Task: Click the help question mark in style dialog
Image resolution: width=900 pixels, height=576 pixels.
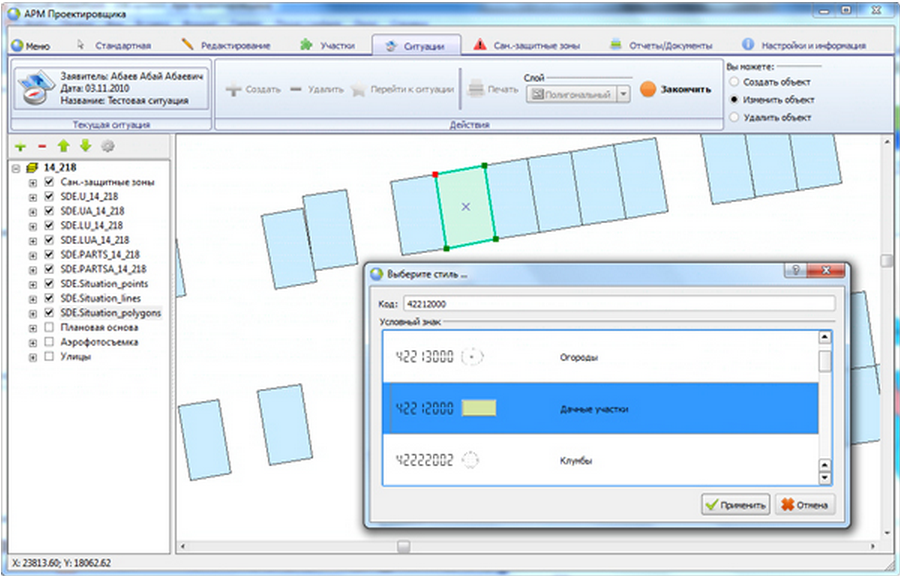Action: click(795, 272)
